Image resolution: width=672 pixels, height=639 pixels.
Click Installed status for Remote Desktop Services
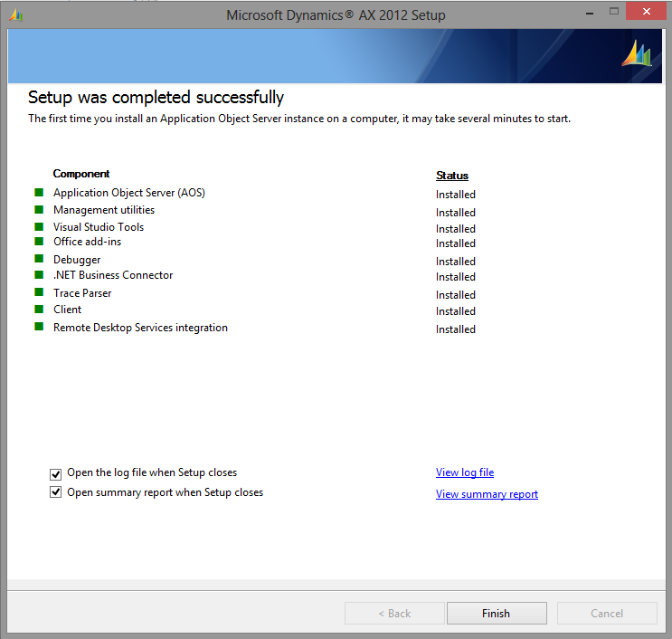pos(456,329)
